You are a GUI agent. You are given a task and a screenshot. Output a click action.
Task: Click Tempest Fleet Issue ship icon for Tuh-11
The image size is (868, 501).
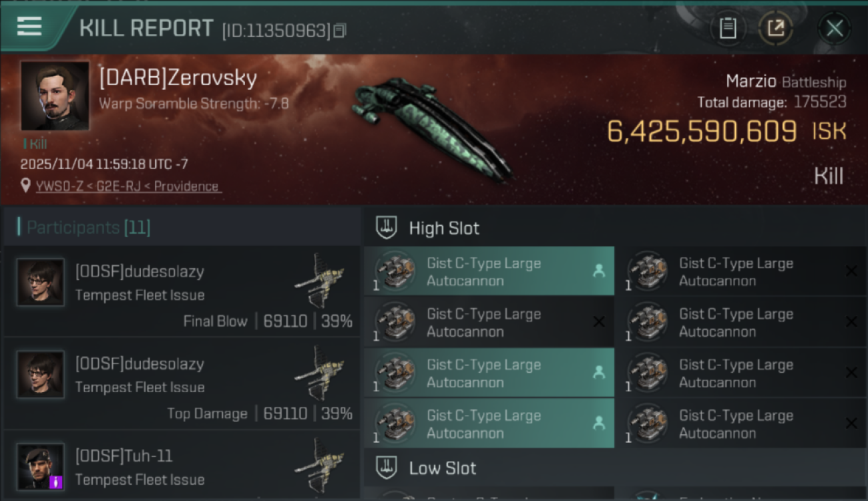point(320,466)
